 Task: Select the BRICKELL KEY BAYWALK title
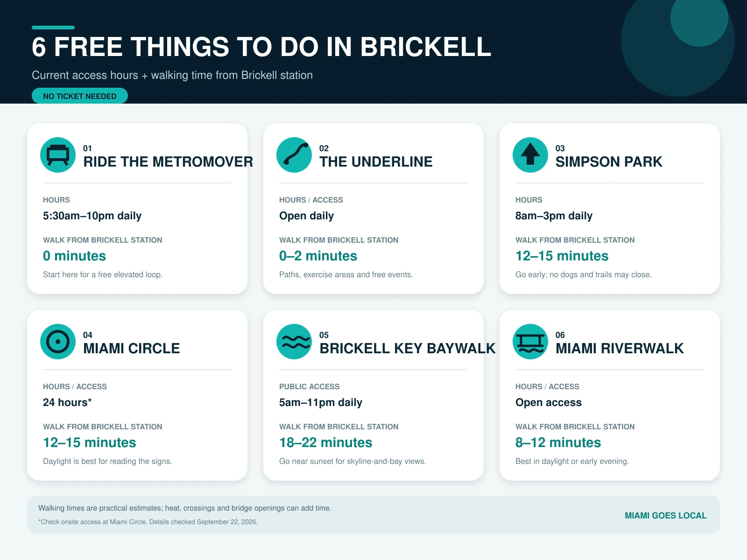point(408,348)
